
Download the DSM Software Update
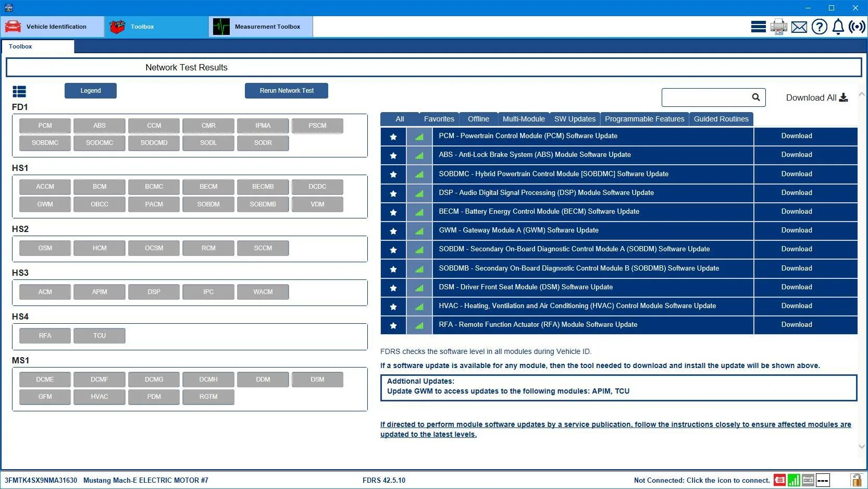coord(797,287)
